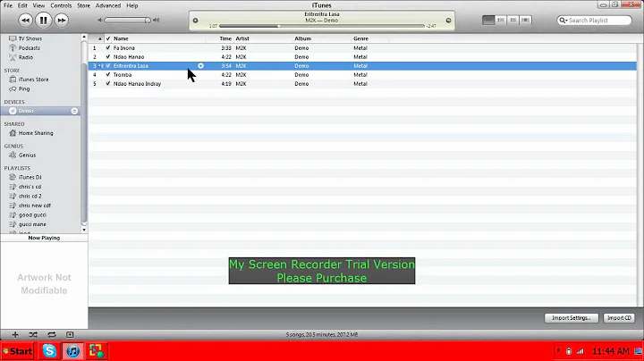The width and height of the screenshot is (644, 361).
Task: Open the Edit menu
Action: click(x=22, y=5)
